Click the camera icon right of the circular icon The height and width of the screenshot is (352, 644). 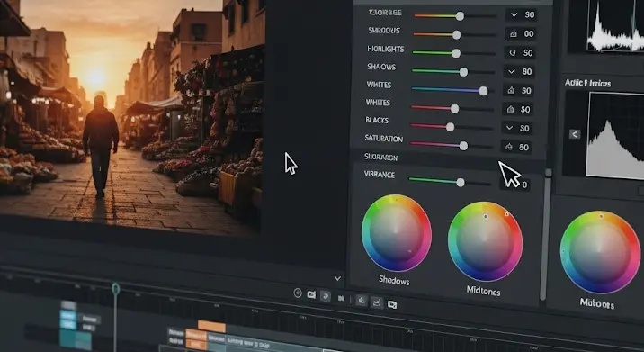pos(312,295)
